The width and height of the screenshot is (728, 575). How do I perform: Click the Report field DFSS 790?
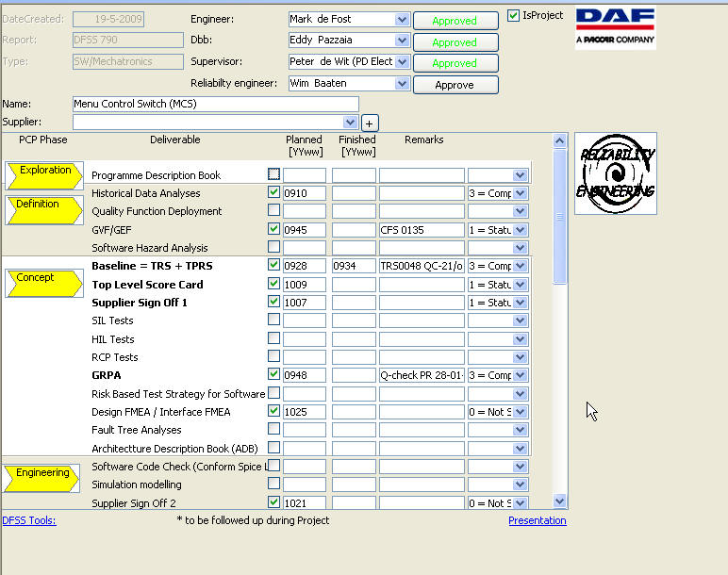[x=128, y=40]
